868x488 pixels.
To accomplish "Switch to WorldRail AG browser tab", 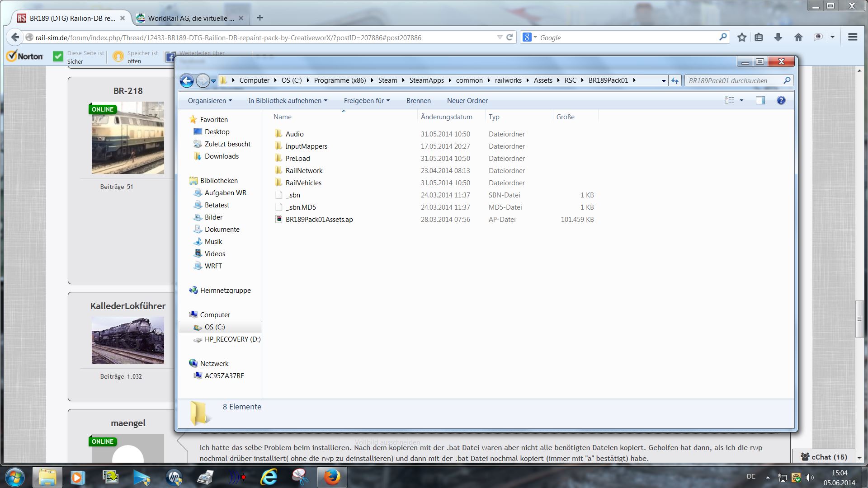I will (x=190, y=18).
